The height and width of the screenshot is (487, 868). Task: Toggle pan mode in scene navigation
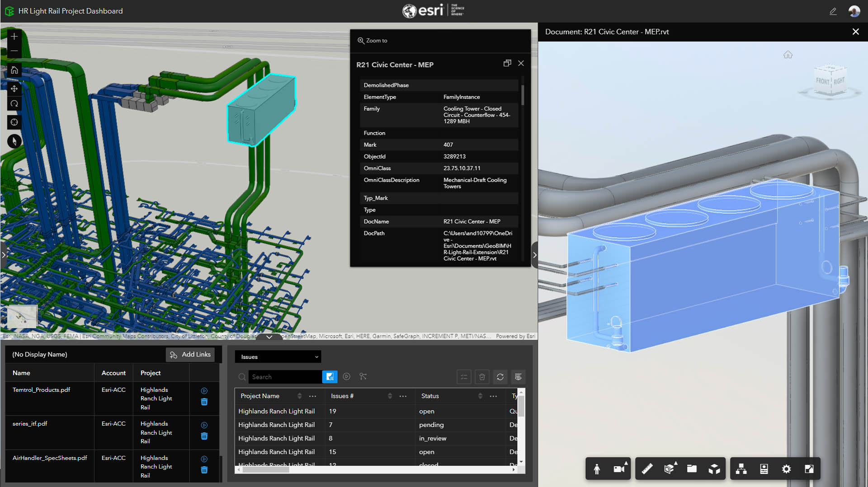pos(14,89)
